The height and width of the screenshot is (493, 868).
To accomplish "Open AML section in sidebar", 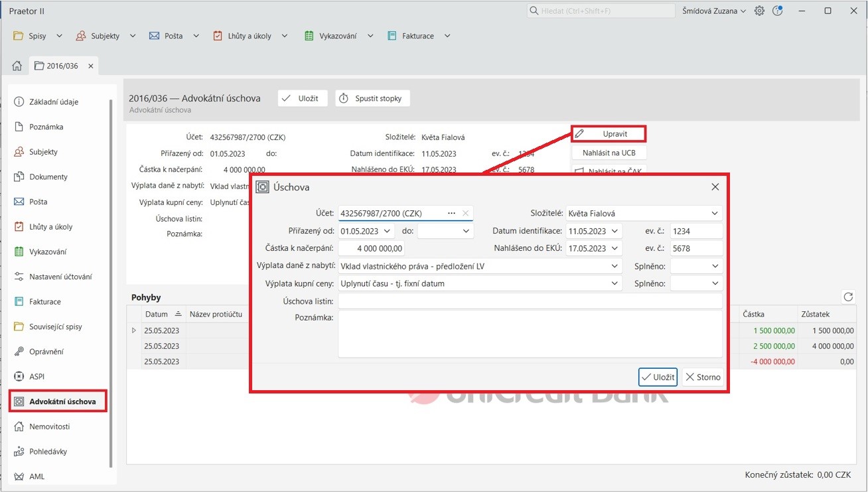I will [36, 476].
